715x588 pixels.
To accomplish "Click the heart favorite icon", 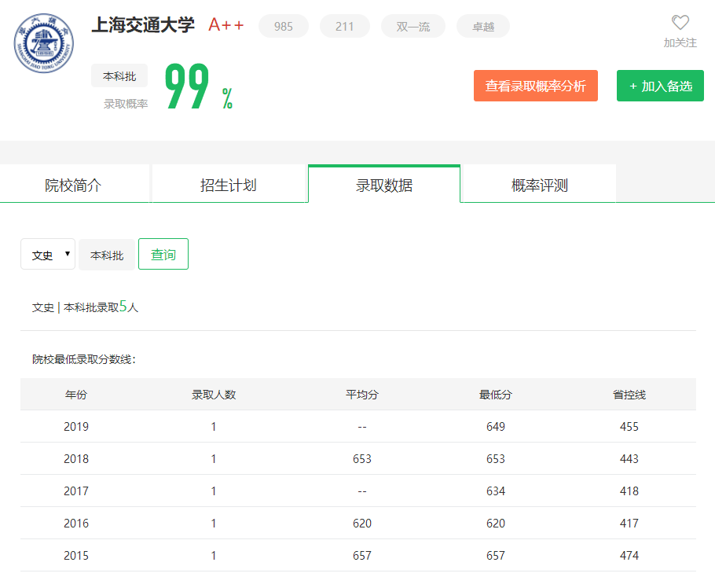I will point(680,22).
